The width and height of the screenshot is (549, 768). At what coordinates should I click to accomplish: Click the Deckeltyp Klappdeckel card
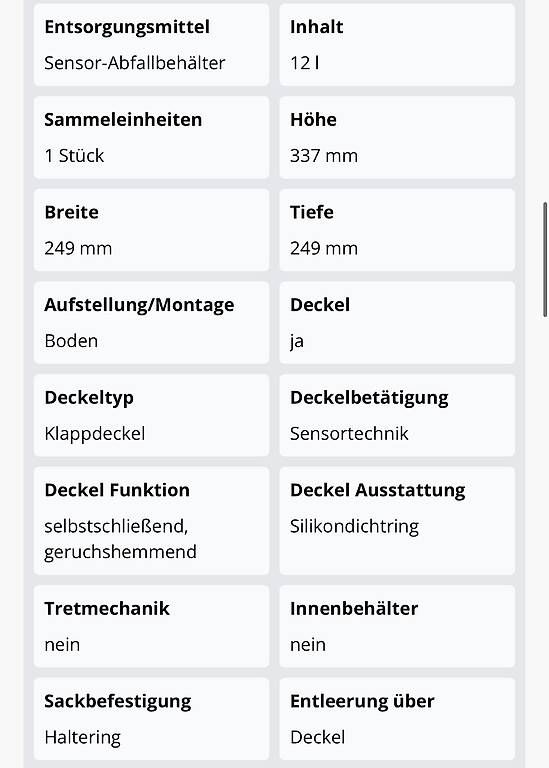point(151,415)
